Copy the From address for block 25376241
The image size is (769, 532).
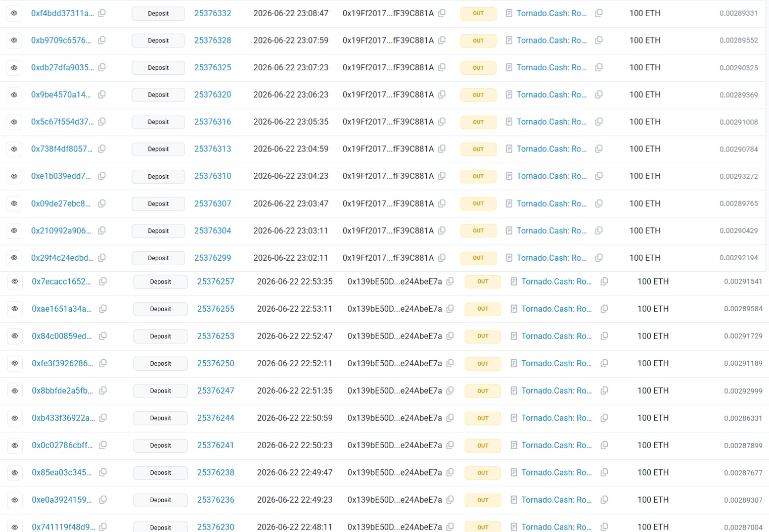point(450,445)
